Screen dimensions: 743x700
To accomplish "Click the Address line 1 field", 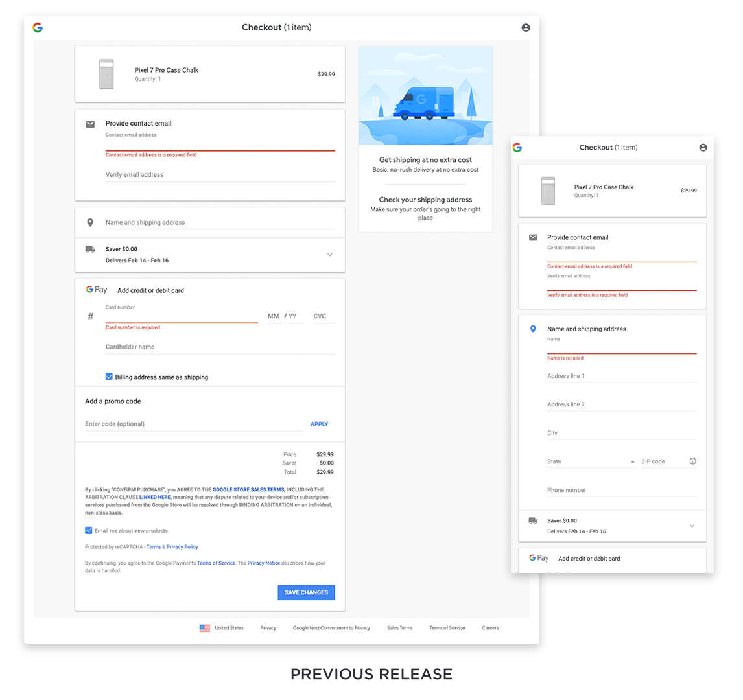I will click(x=622, y=376).
